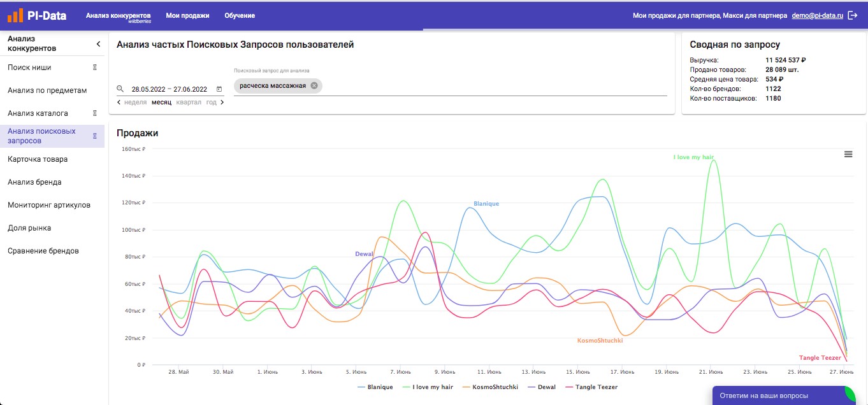This screenshot has height=405, width=868.
Task: Go to the previous period with the left arrow
Action: coord(119,103)
